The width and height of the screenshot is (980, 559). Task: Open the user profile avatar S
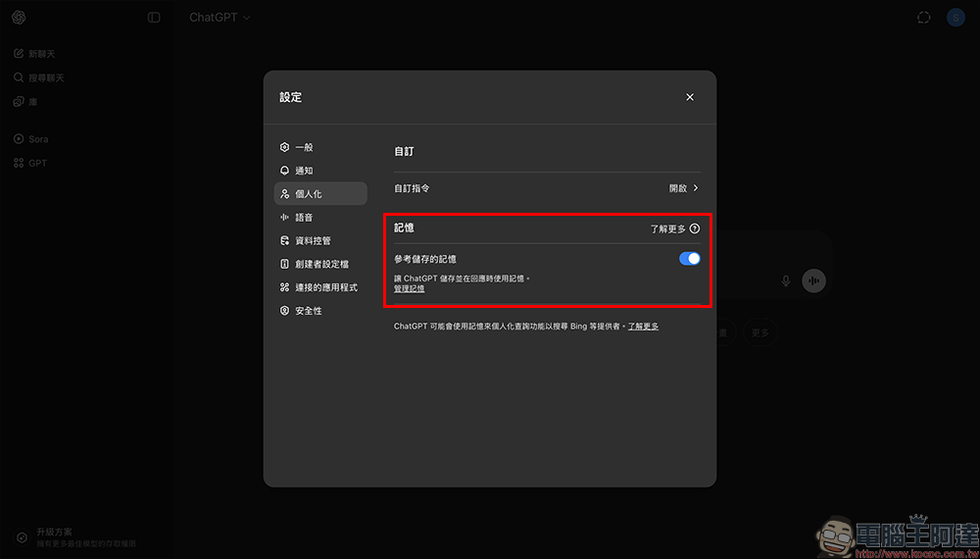tap(955, 18)
